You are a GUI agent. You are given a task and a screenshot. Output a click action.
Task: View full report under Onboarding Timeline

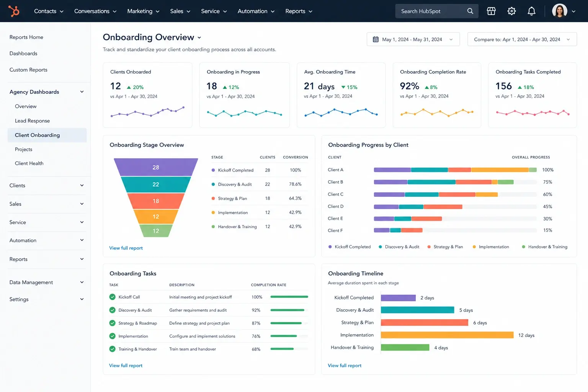click(x=345, y=366)
